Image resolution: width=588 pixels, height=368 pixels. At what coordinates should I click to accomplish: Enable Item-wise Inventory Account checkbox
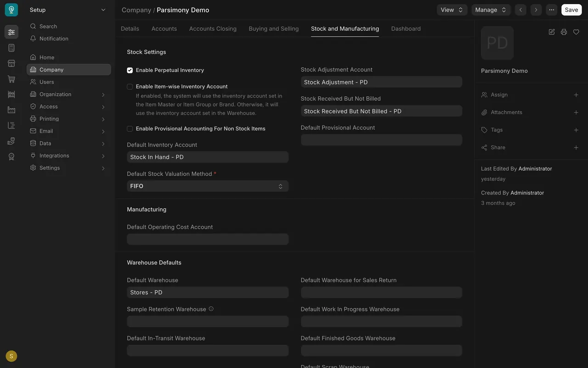pos(130,86)
